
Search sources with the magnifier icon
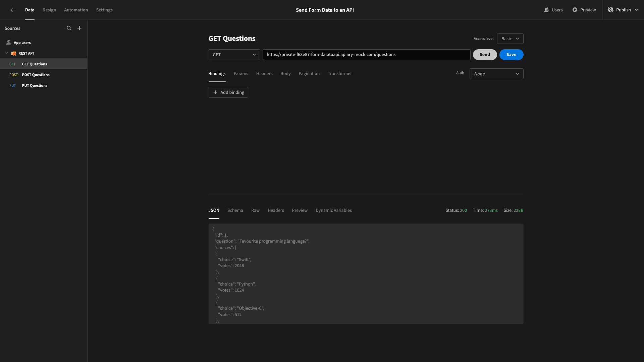click(69, 28)
